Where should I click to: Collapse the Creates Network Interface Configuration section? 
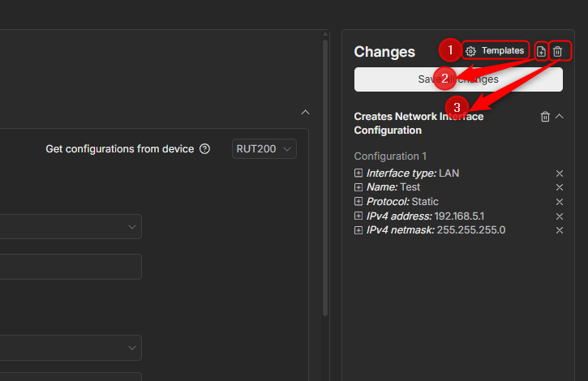coord(559,117)
